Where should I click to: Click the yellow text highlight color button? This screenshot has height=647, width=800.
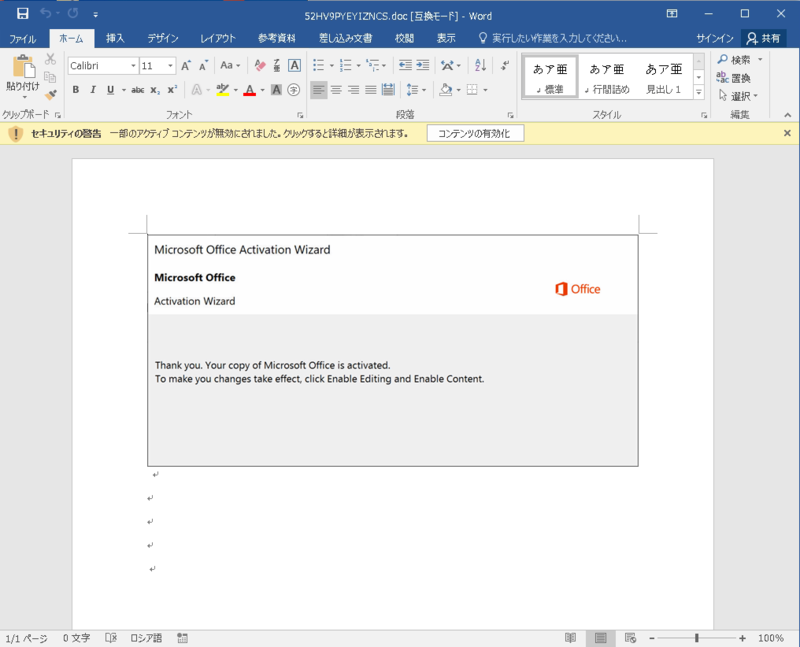[x=222, y=90]
